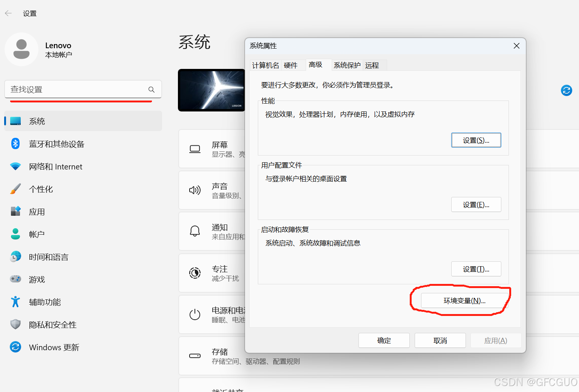Click the Accounts person icon
The image size is (579, 392).
15,234
